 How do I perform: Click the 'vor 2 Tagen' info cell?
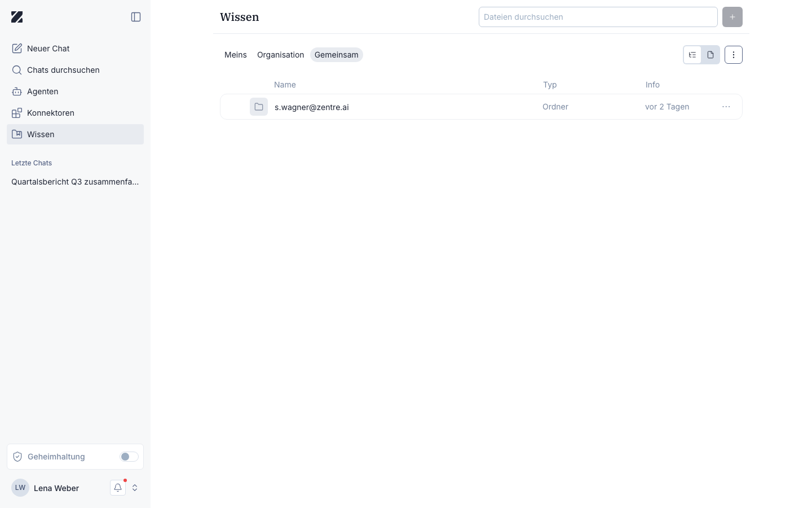[667, 107]
